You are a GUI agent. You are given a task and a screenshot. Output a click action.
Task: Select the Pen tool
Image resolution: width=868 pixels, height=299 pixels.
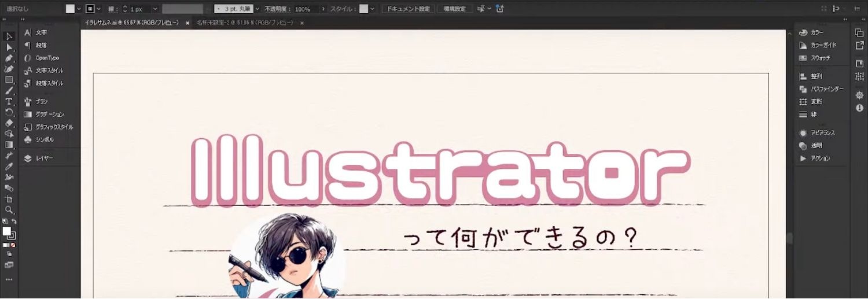coord(9,58)
